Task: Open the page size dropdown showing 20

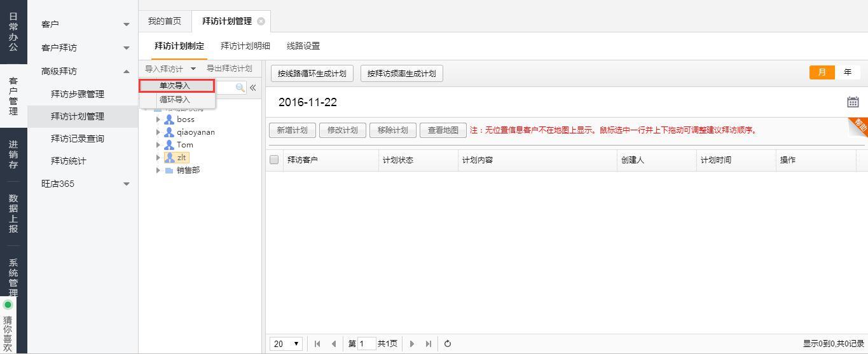Action: 287,344
